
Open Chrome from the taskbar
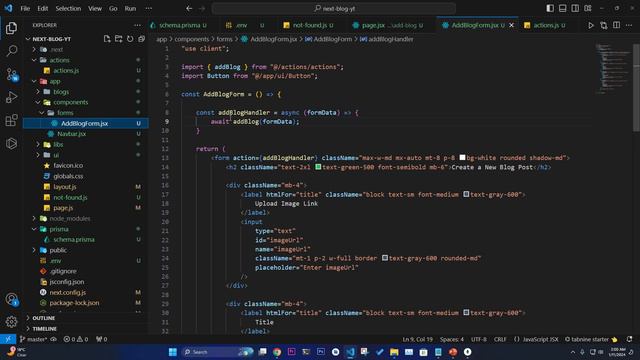tap(277, 352)
